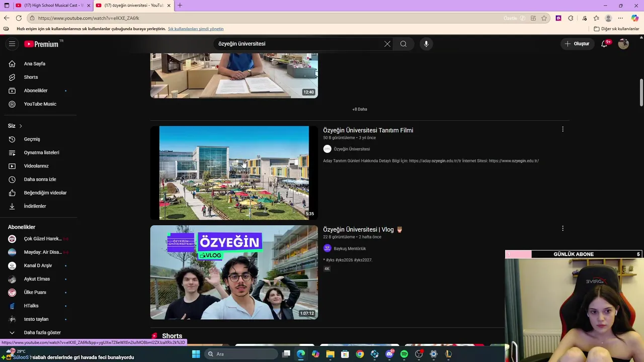Open Chrome from the taskbar
Image resolution: width=644 pixels, height=362 pixels.
pyautogui.click(x=360, y=354)
